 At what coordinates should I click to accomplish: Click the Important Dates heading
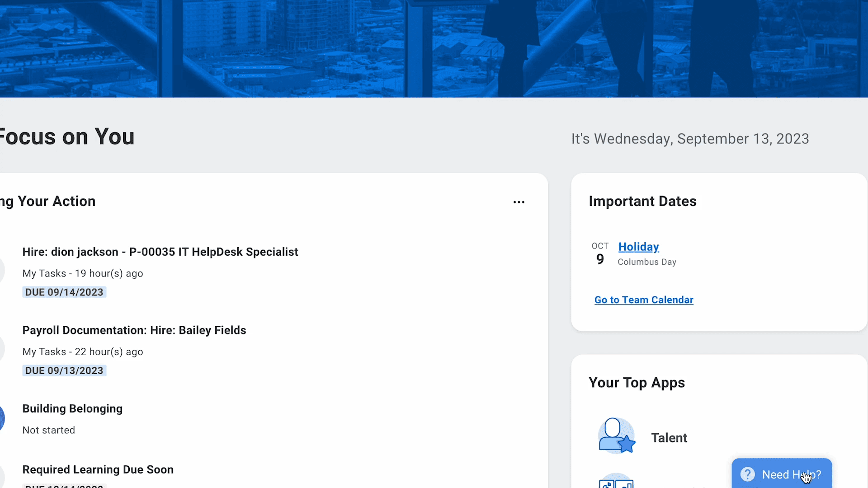(x=642, y=201)
